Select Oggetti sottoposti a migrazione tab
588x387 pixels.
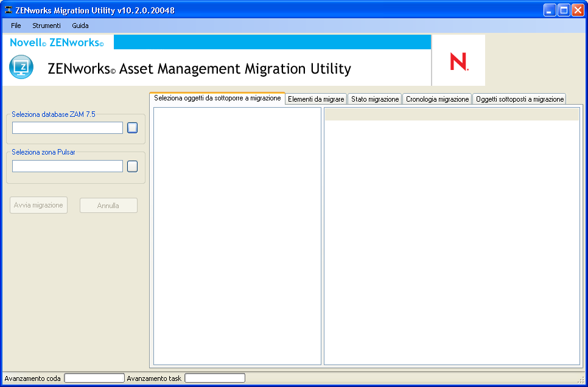519,99
